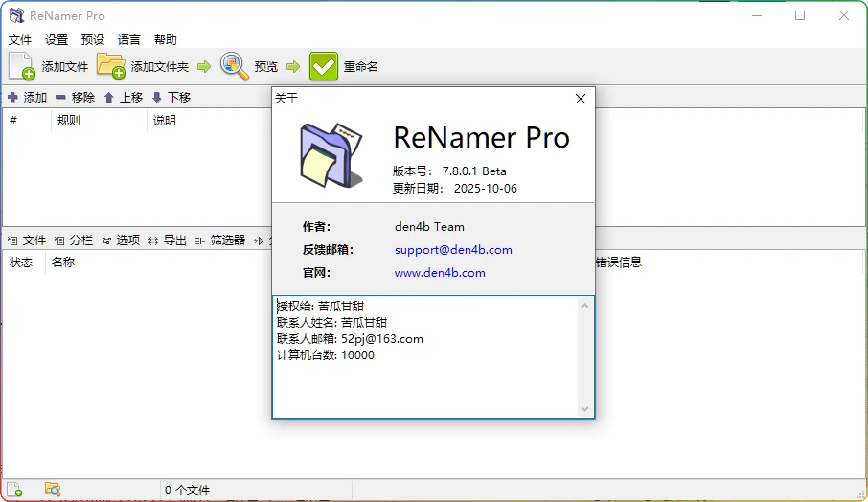Expand the 导出 (Export) dropdown
Viewport: 868px width, 502px height.
tap(168, 240)
